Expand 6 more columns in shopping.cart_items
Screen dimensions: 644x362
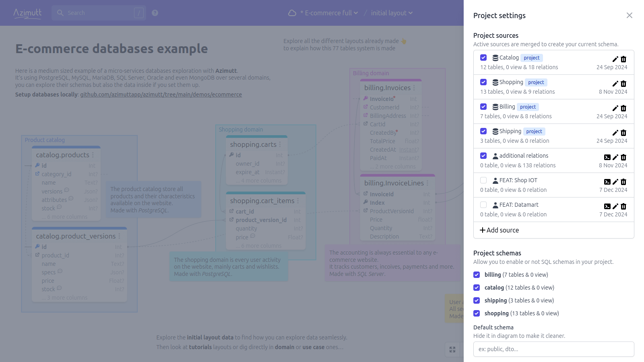tap(258, 246)
